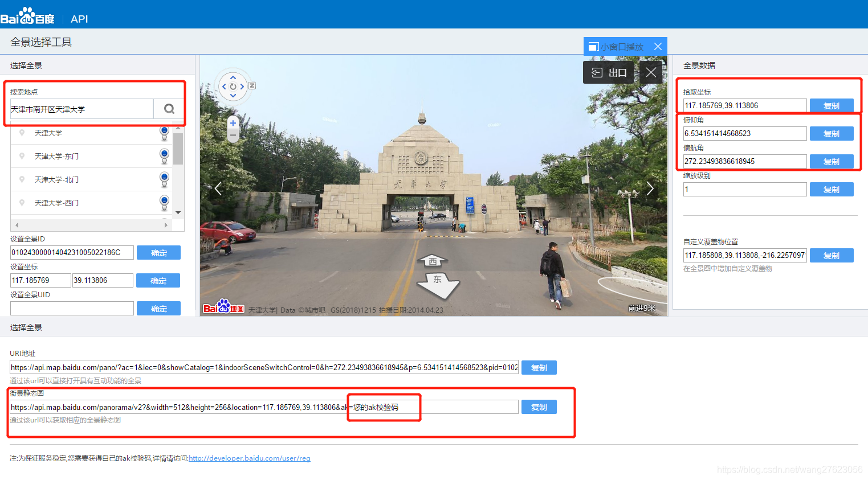Select the 天津大学-北门 result row
Viewport: 868px width, 480px height.
point(91,179)
